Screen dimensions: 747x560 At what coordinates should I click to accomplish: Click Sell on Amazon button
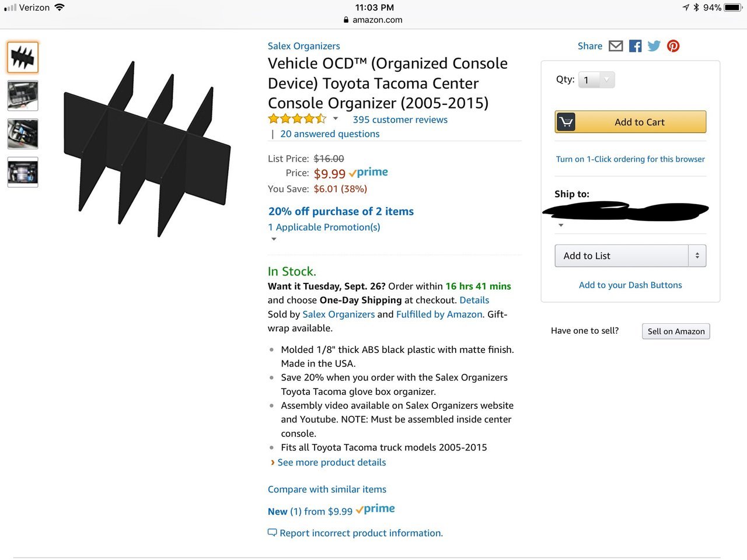(676, 331)
